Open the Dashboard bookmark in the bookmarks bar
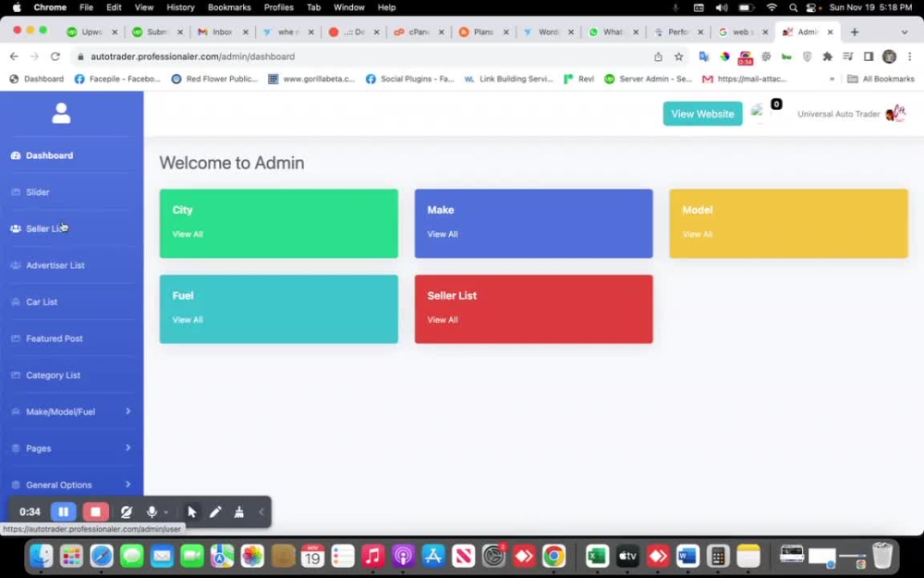924x578 pixels. [x=37, y=79]
